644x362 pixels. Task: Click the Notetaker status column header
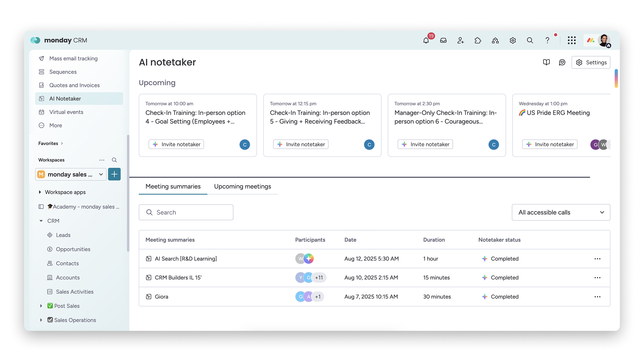[x=499, y=240]
